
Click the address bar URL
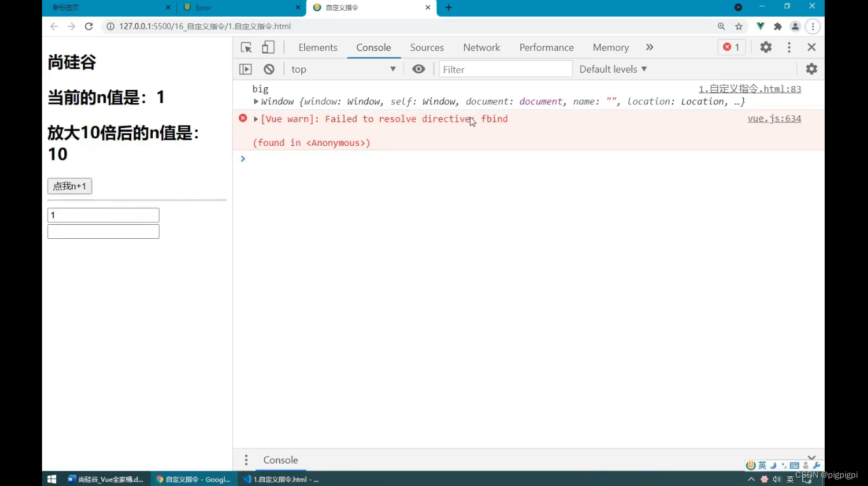205,26
